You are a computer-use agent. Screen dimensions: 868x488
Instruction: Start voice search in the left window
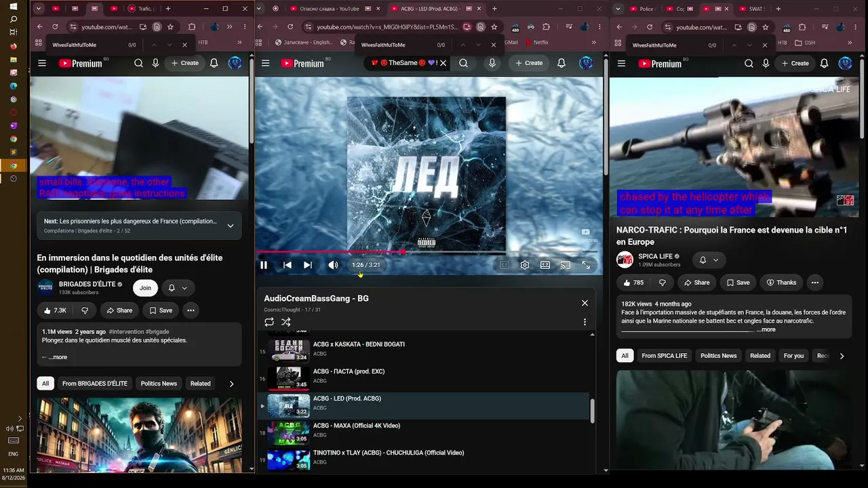(155, 63)
